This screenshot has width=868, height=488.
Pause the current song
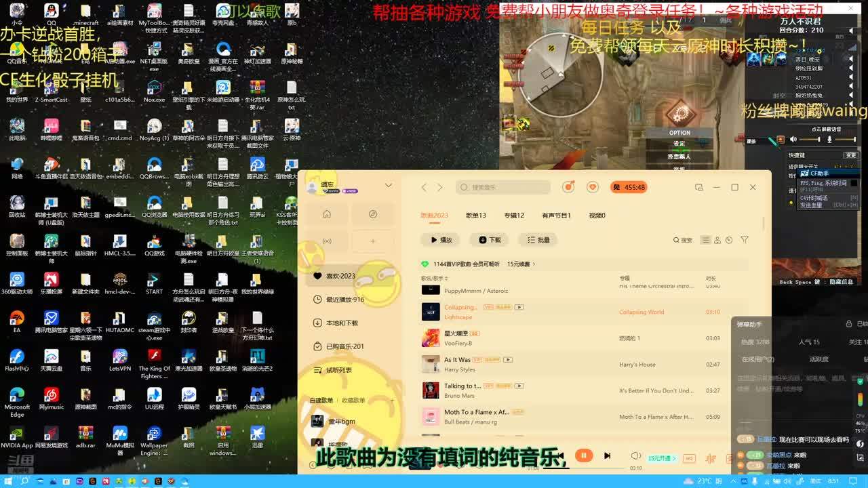pyautogui.click(x=583, y=456)
